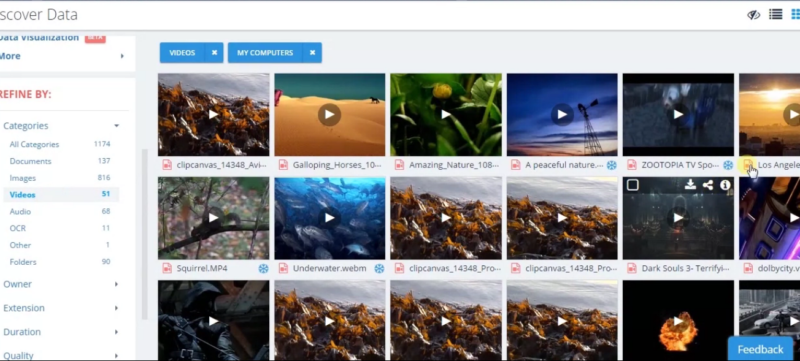The height and width of the screenshot is (361, 800).
Task: Select the Dark Souls 3 video checkbox
Action: [x=633, y=185]
